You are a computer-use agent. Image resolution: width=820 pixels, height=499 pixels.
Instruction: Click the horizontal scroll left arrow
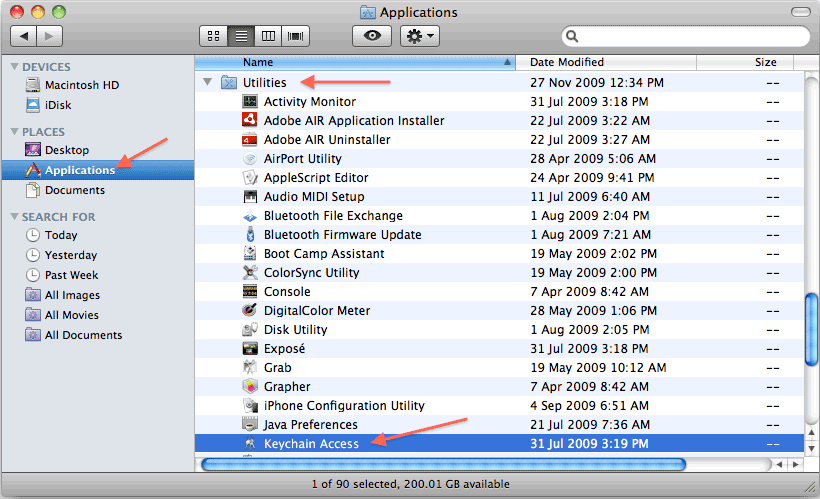779,464
